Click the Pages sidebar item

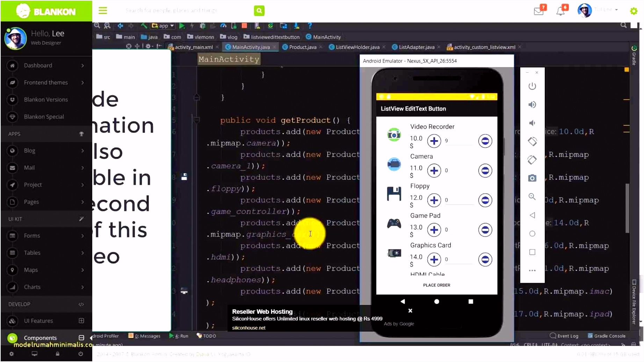point(46,202)
